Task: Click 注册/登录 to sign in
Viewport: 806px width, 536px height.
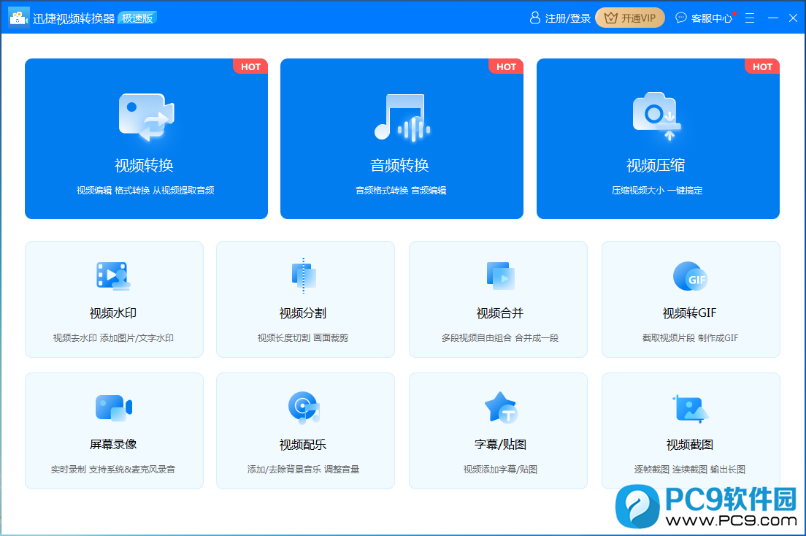Action: [567, 19]
